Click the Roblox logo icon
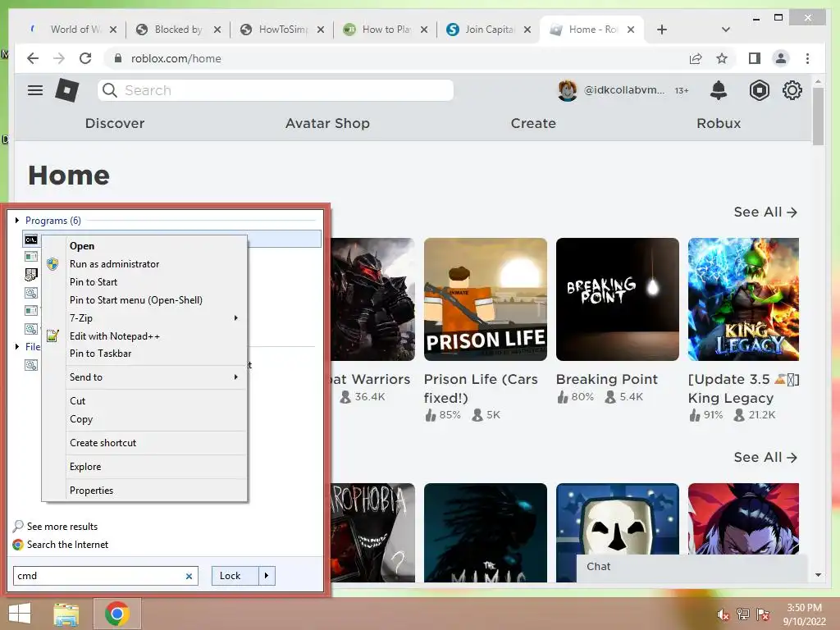This screenshot has width=840, height=630. pyautogui.click(x=67, y=90)
